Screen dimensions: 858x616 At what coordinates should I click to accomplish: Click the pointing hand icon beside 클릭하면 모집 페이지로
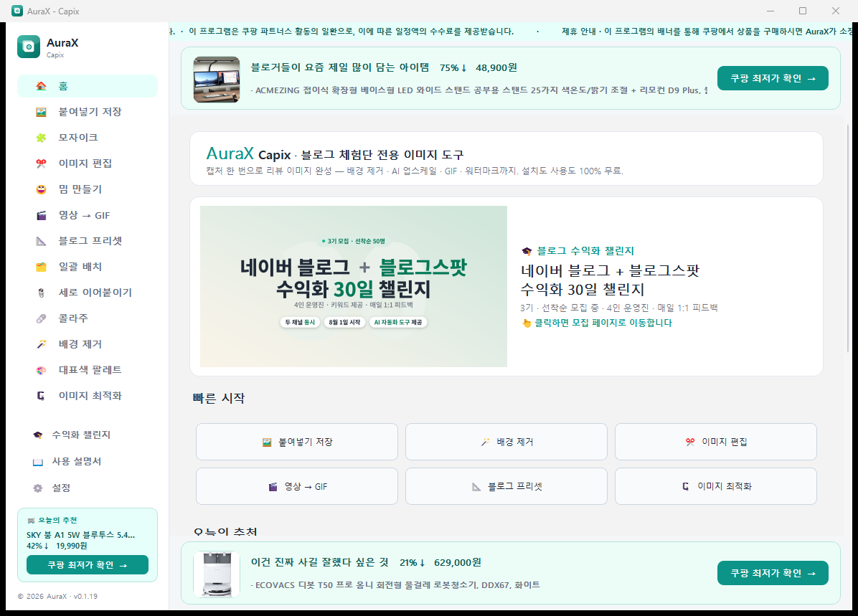click(527, 323)
